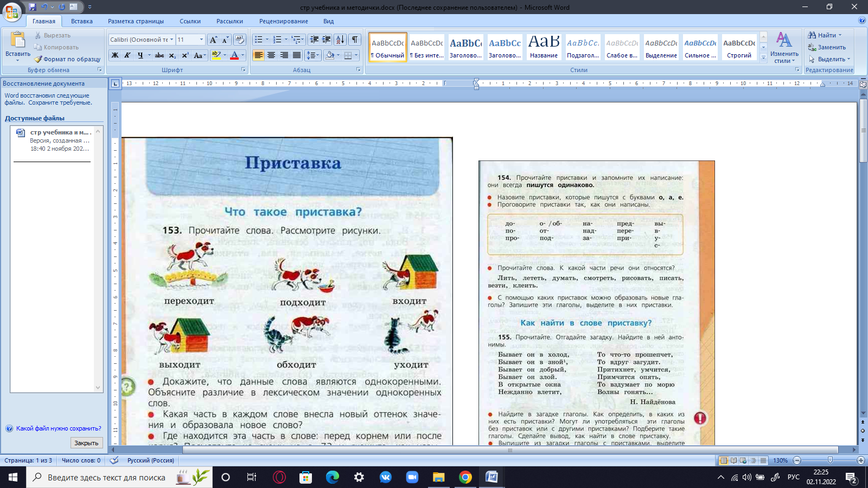Screen dimensions: 868x488
Task: Toggle Italic (К) formatting
Action: (127, 55)
